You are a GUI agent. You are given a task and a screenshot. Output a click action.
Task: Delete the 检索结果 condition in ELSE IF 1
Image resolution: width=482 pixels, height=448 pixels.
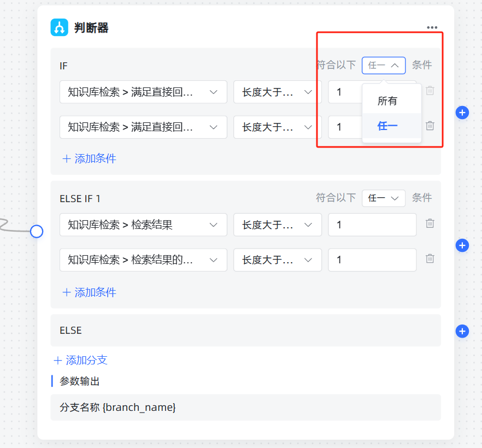430,224
